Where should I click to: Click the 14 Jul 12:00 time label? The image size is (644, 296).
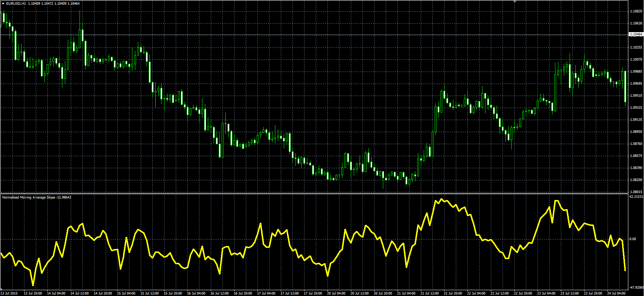pos(79,293)
